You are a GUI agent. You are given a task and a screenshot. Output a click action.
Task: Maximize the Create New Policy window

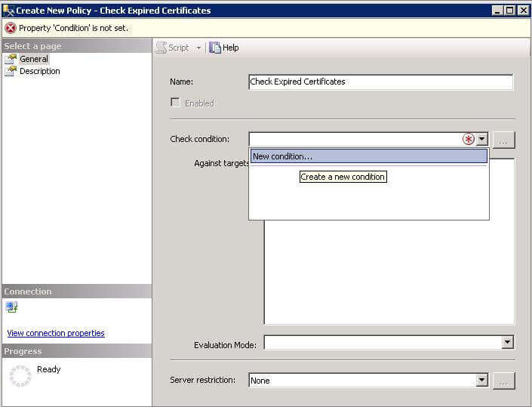click(x=509, y=11)
